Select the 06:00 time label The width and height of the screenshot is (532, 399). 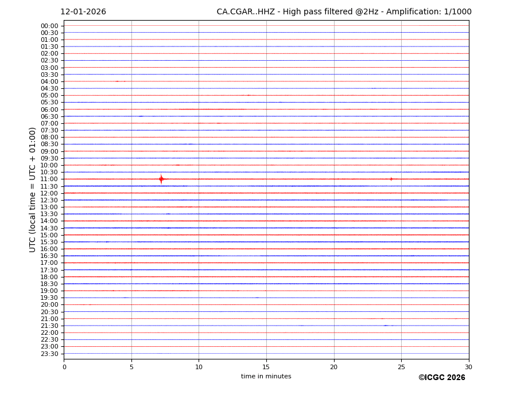[x=49, y=109]
